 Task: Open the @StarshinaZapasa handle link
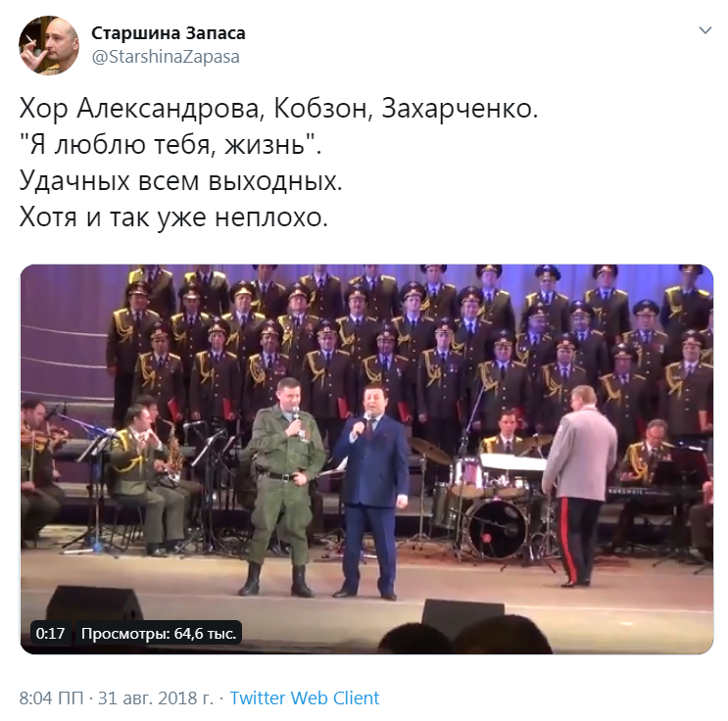(166, 57)
